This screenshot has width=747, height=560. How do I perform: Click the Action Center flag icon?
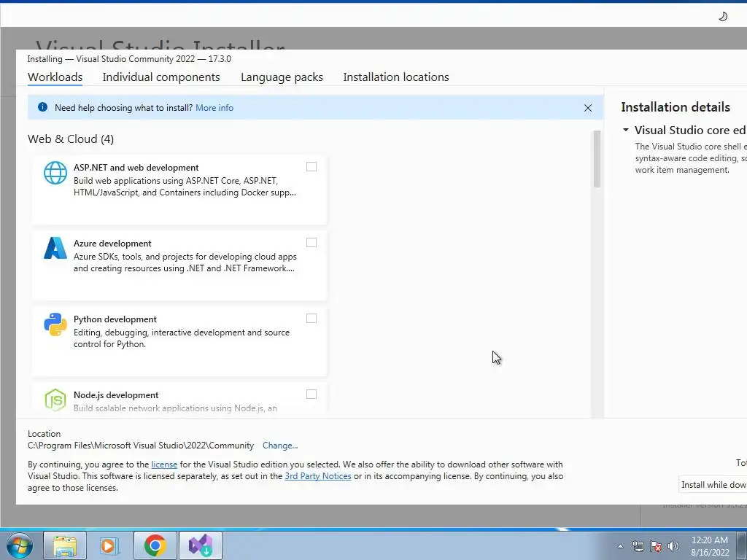[x=656, y=546]
